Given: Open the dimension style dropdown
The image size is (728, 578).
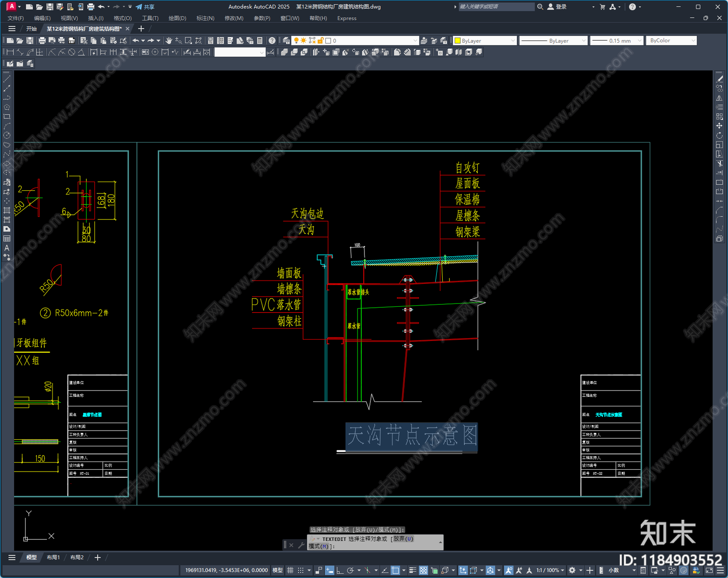Looking at the screenshot, I should pos(240,52).
